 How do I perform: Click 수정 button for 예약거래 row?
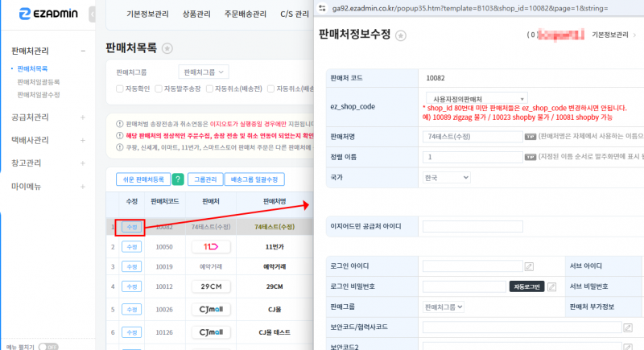point(131,266)
